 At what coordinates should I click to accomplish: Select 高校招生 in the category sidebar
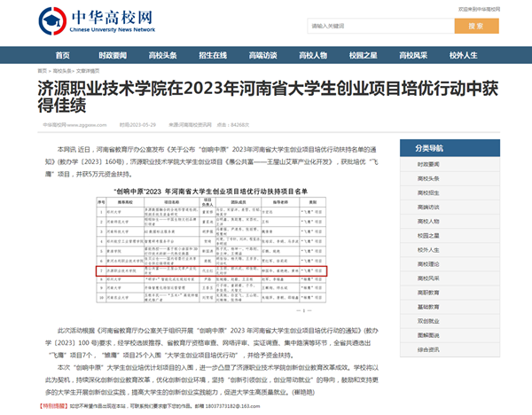(428, 192)
